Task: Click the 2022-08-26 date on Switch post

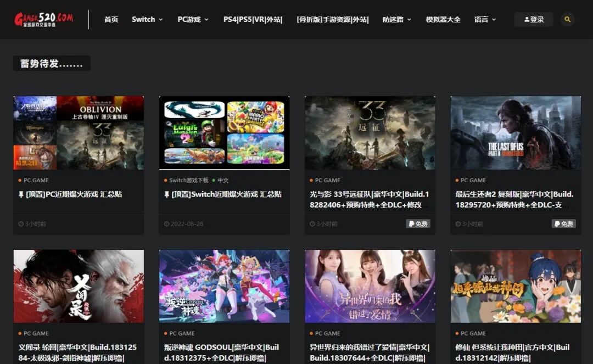Action: click(184, 224)
